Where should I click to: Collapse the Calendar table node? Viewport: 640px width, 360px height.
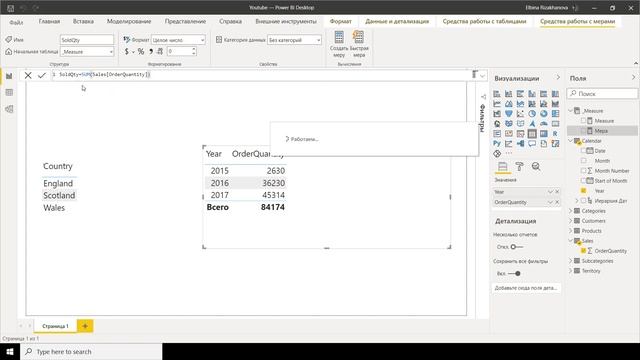click(571, 141)
